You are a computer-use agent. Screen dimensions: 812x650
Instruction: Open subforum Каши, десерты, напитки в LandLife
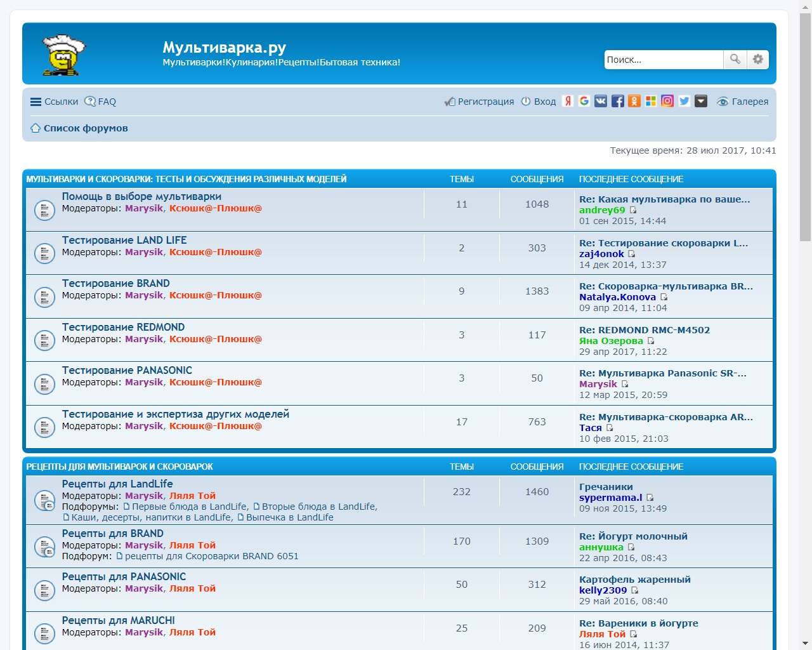click(x=151, y=517)
